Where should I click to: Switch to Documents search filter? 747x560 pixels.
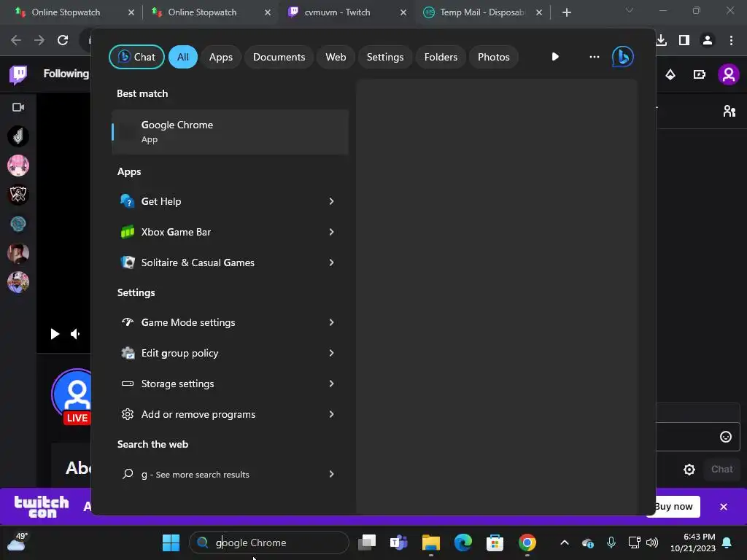[x=279, y=57]
